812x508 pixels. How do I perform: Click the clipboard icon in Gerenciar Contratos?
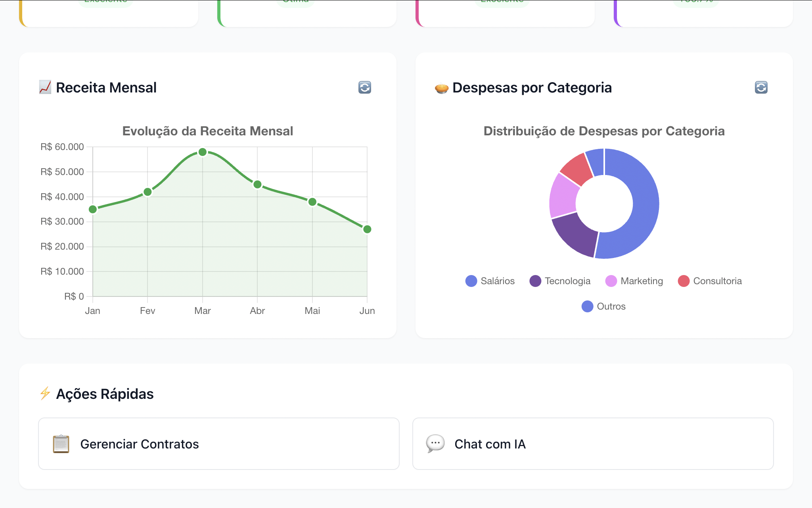(61, 444)
